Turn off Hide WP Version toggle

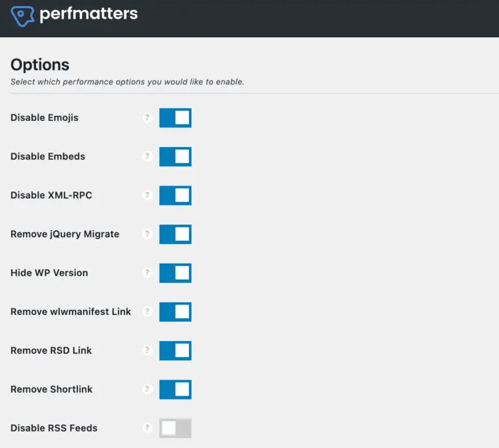pyautogui.click(x=175, y=273)
